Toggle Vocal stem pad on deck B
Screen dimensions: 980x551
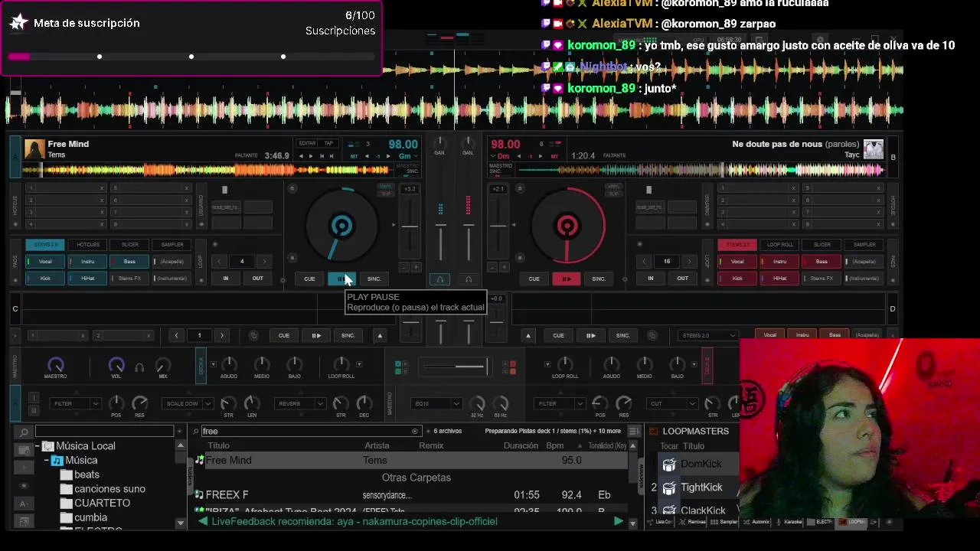[737, 262]
